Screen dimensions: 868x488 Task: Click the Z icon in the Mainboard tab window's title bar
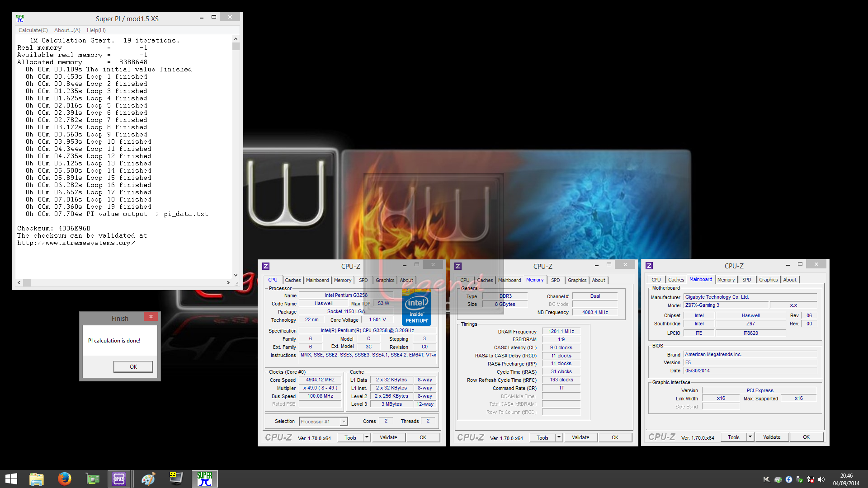pos(649,266)
